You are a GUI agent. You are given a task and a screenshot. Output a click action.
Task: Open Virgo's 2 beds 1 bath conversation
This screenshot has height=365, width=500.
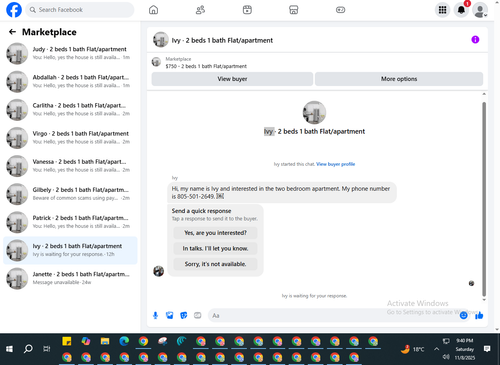[70, 138]
